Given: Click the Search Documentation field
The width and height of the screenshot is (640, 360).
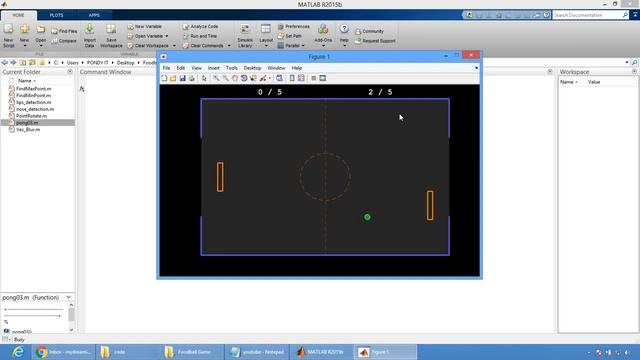Looking at the screenshot, I should click(587, 15).
